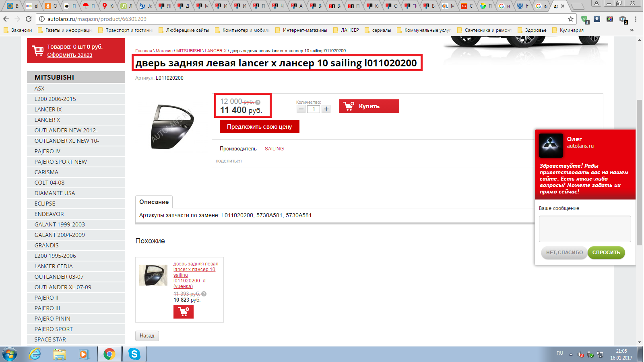Viewport: 644px width, 362px height.
Task: Open the similar product title link
Action: click(x=196, y=275)
